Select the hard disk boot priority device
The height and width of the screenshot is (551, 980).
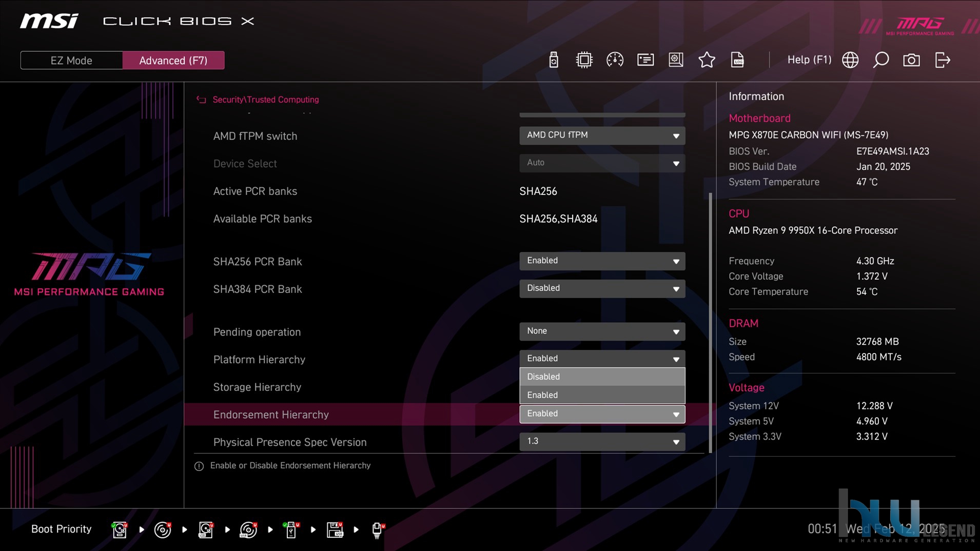pyautogui.click(x=120, y=529)
